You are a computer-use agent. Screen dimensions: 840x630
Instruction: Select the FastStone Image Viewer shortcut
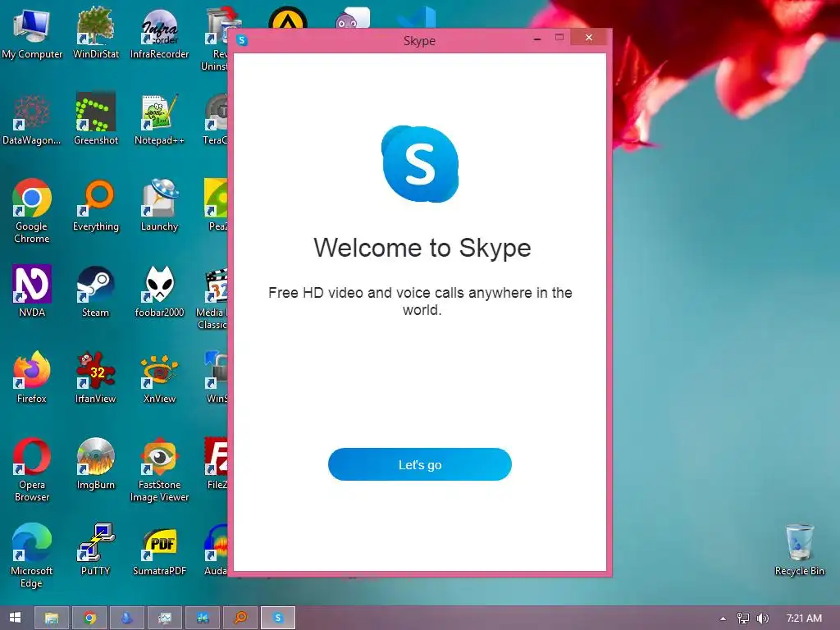pos(159,470)
